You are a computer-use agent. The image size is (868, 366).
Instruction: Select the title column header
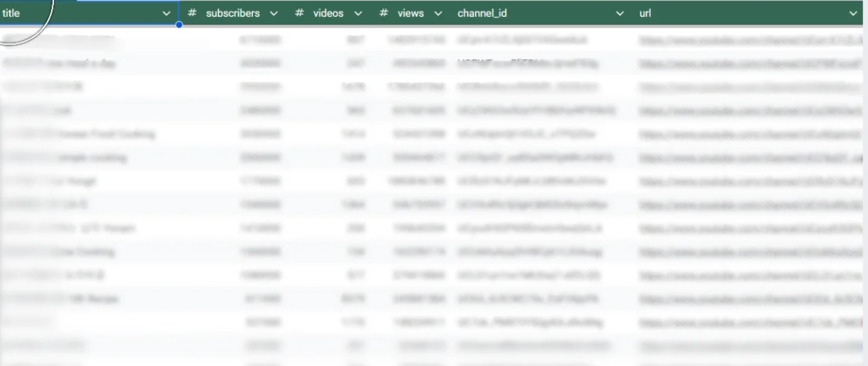click(x=89, y=13)
